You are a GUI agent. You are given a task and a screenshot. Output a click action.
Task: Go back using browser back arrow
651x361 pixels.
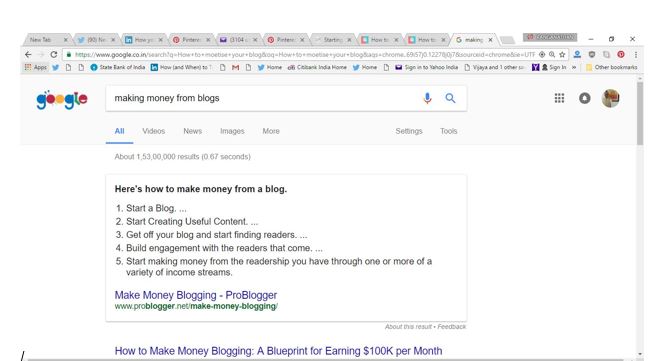[x=28, y=54]
